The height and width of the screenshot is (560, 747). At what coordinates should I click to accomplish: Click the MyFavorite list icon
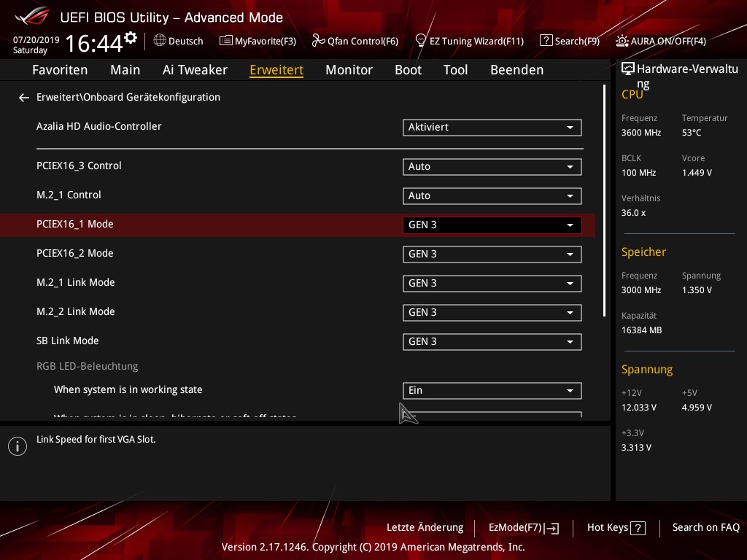click(x=226, y=41)
